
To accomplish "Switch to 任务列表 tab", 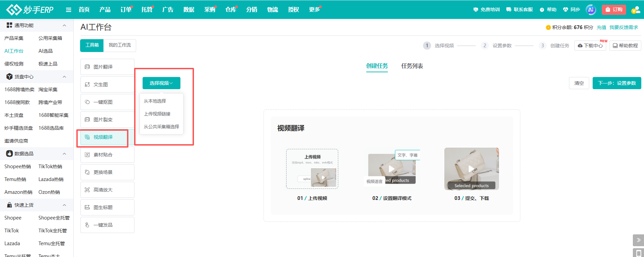I will coord(412,66).
